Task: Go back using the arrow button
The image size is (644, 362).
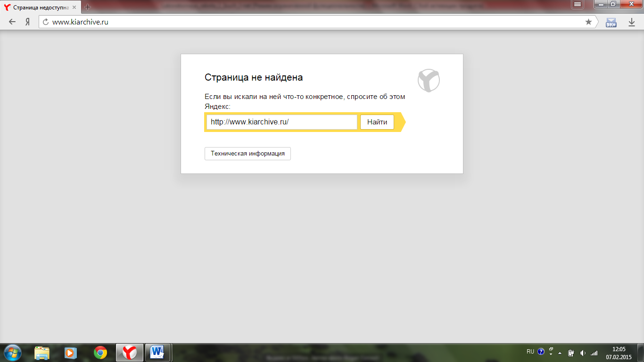Action: click(x=12, y=22)
